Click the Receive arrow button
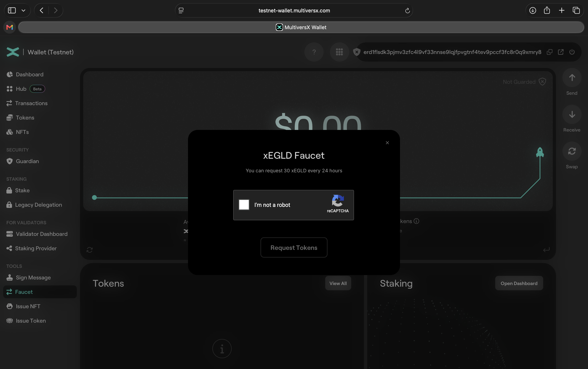This screenshot has height=369, width=588. pos(572,115)
